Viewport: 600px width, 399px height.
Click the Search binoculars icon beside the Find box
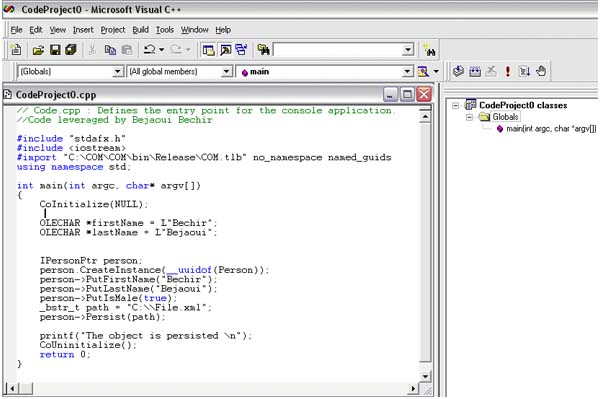[429, 50]
